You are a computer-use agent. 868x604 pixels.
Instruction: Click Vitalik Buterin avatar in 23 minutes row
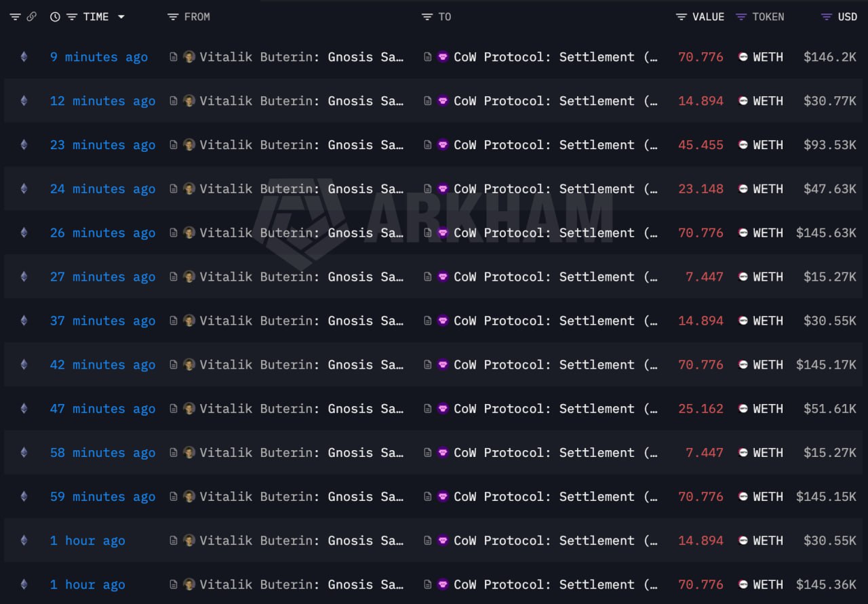(189, 145)
